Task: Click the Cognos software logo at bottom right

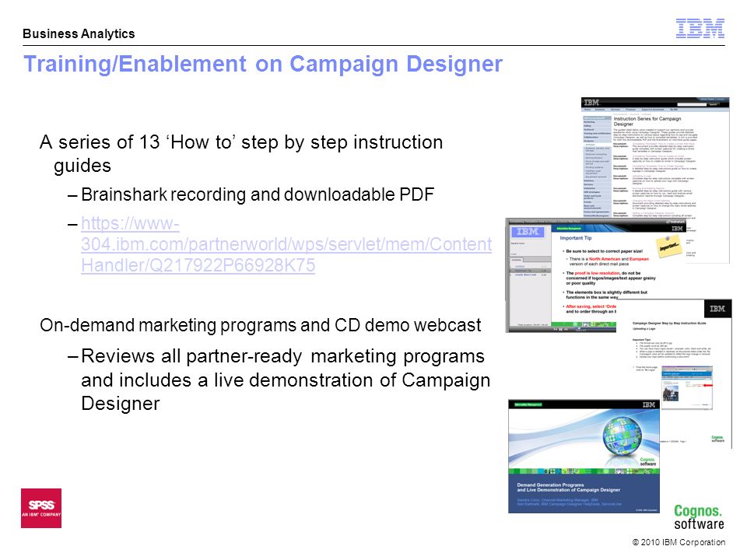Action: click(x=699, y=516)
